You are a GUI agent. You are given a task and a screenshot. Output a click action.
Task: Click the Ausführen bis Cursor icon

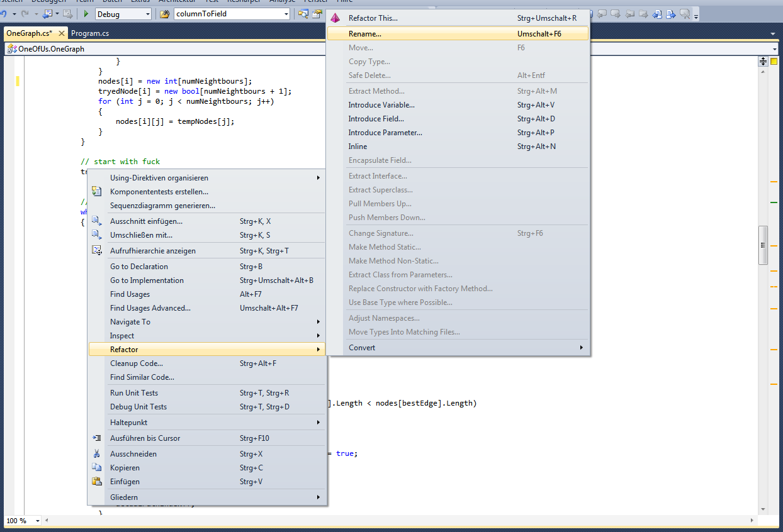coord(97,438)
